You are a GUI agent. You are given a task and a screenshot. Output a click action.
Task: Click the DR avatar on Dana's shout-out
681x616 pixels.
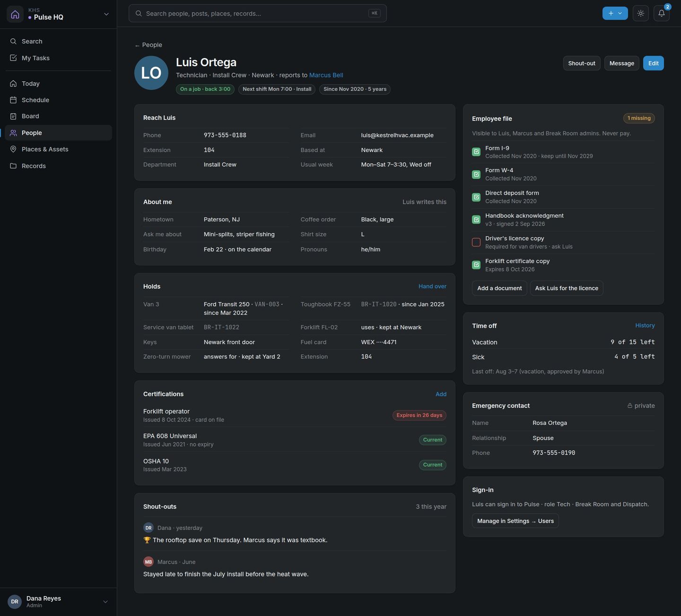click(x=148, y=528)
